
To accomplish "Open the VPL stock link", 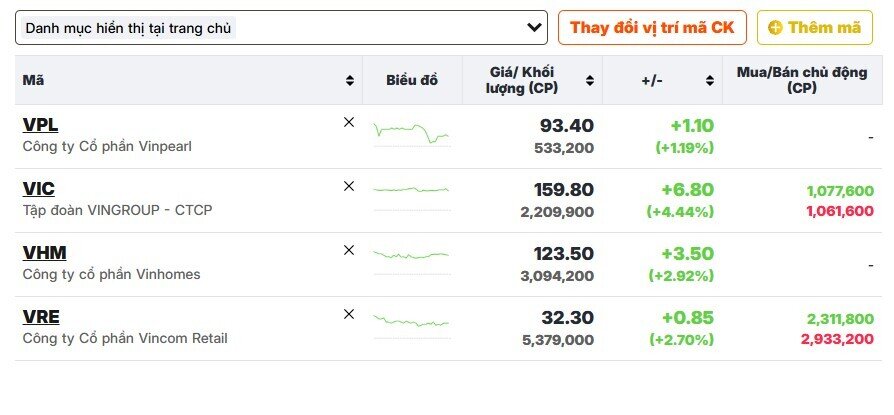I will [x=40, y=125].
